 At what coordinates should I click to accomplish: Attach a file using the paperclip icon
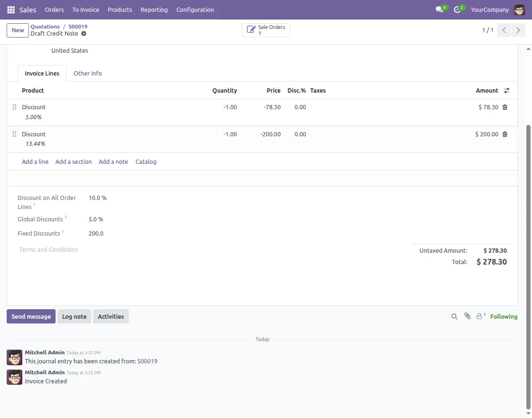pos(467,316)
